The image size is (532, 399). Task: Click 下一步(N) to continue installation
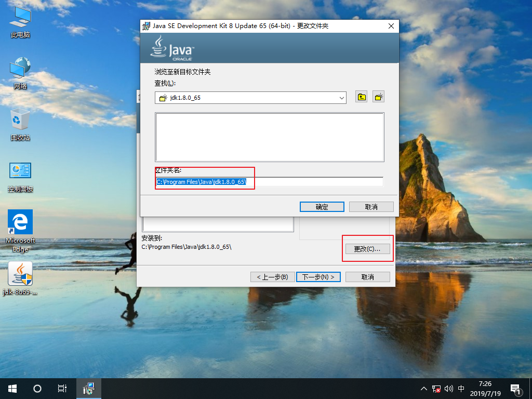click(318, 276)
